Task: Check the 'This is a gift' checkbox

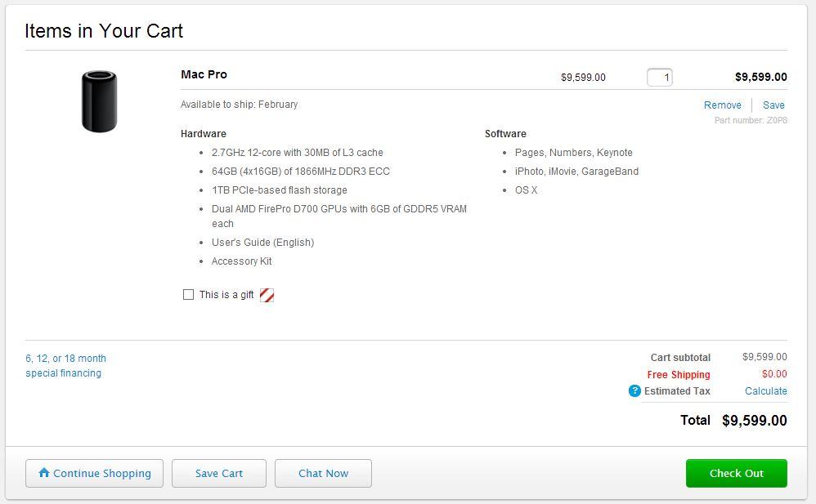Action: [189, 295]
